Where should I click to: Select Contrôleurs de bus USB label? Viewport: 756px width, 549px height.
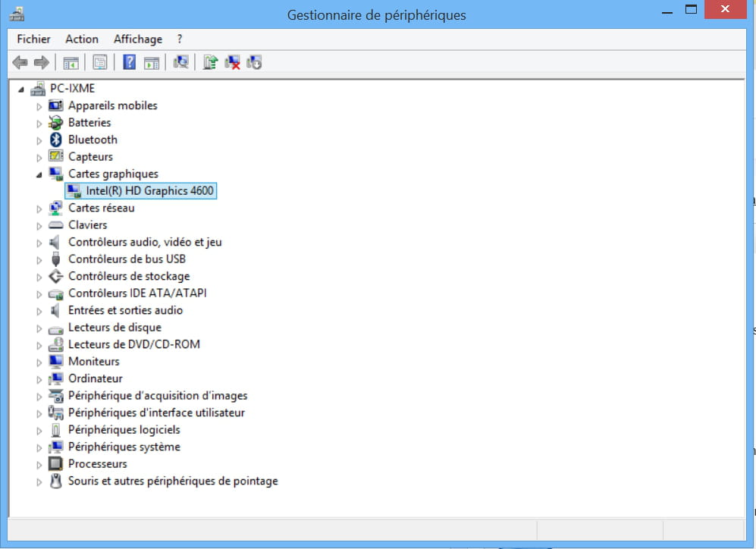127,259
